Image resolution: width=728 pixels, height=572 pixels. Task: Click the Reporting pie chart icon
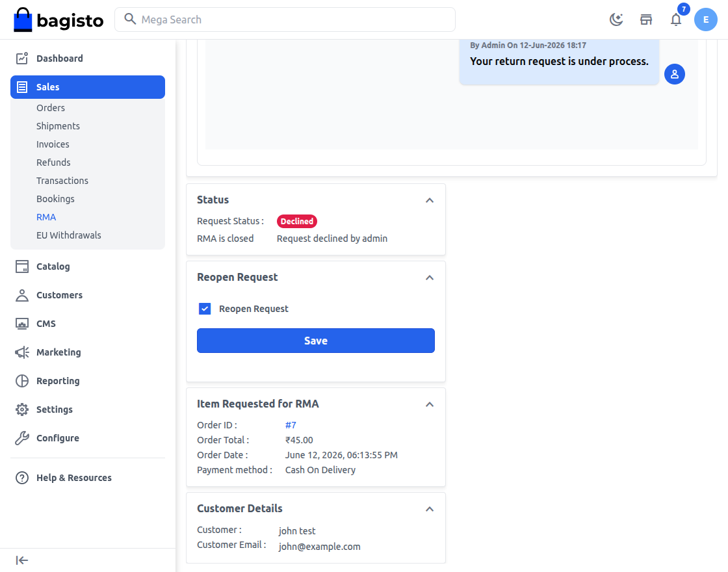click(22, 381)
